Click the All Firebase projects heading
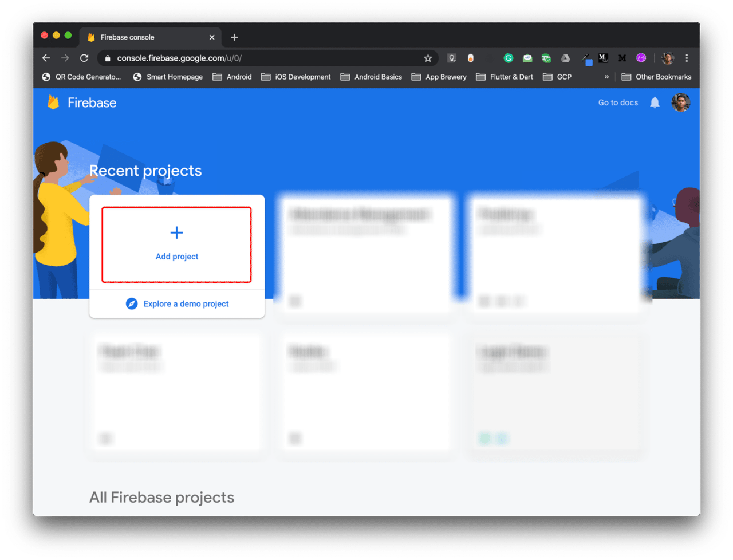The image size is (733, 560). [x=161, y=497]
